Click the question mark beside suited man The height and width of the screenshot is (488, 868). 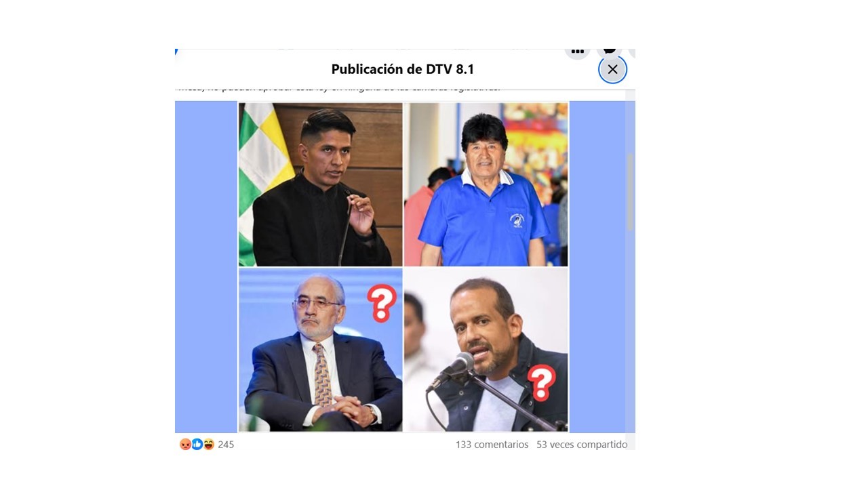(x=382, y=303)
